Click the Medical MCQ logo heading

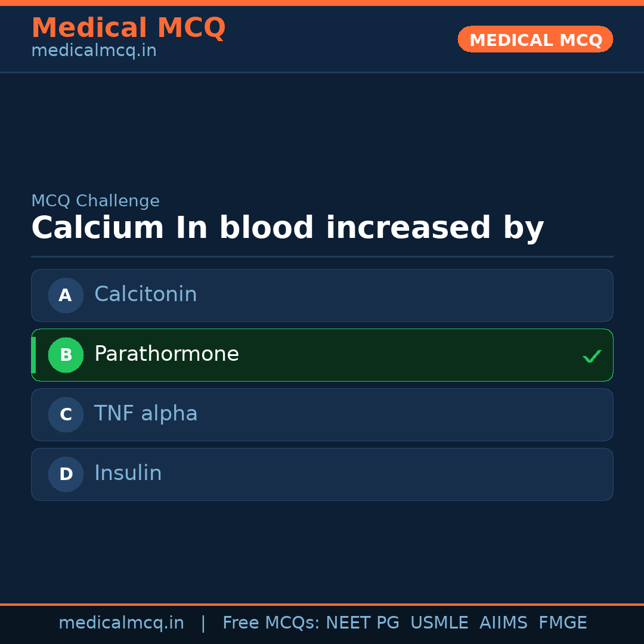point(129,27)
